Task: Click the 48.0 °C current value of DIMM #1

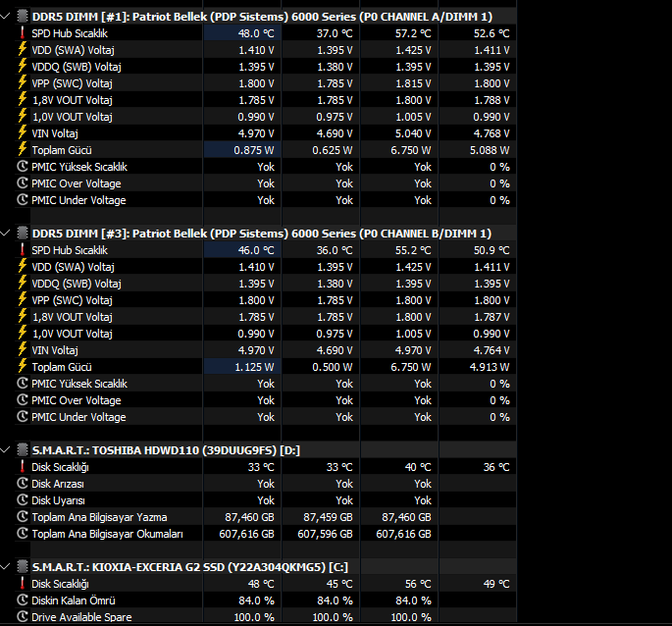Action: coord(256,33)
